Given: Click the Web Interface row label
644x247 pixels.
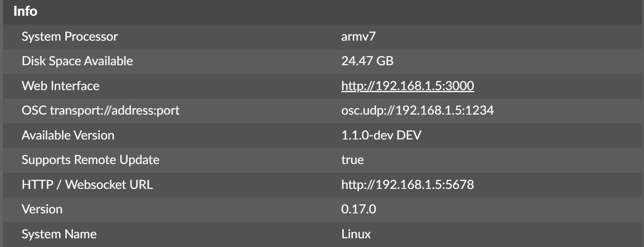Looking at the screenshot, I should 60,86.
